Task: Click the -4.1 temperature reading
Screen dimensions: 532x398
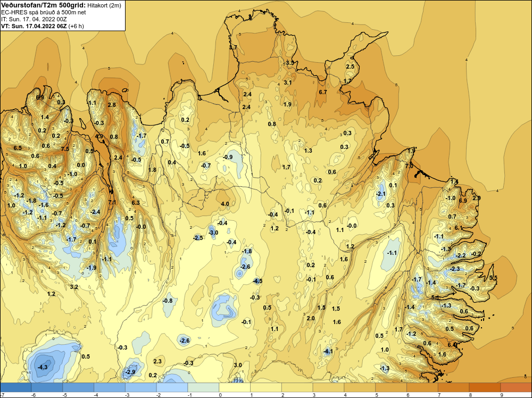Action: coord(328,352)
